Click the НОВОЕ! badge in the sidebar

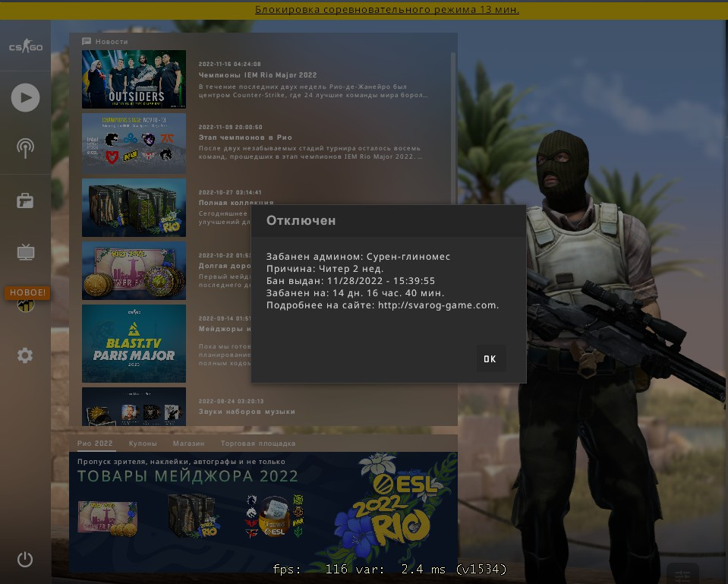(x=28, y=292)
